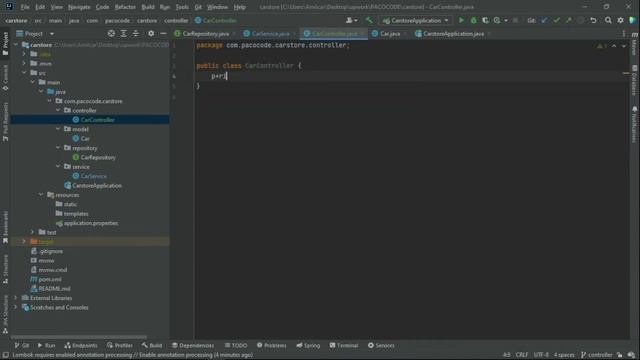Open Notifications tool window on right sidebar
The width and height of the screenshot is (640, 360).
[x=634, y=124]
